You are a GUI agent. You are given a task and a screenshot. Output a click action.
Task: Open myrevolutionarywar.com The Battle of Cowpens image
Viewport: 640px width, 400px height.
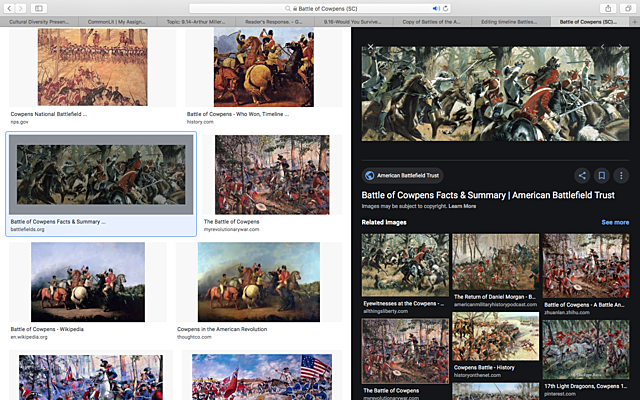coord(272,175)
